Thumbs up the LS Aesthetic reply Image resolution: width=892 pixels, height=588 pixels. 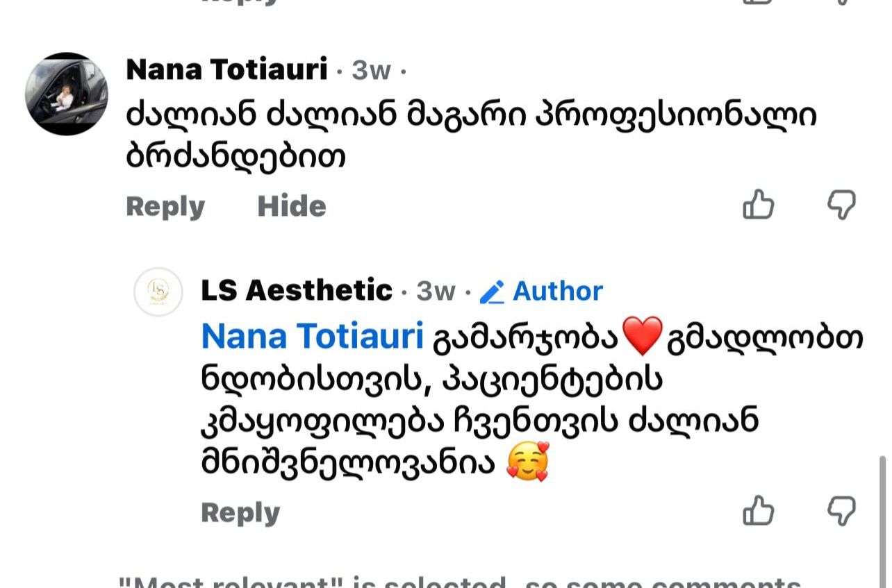pos(759,512)
